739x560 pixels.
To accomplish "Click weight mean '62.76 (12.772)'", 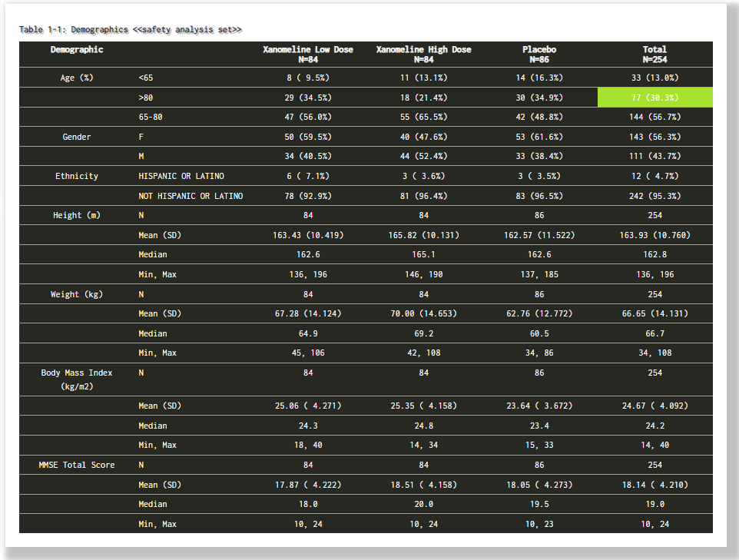I will [x=539, y=313].
